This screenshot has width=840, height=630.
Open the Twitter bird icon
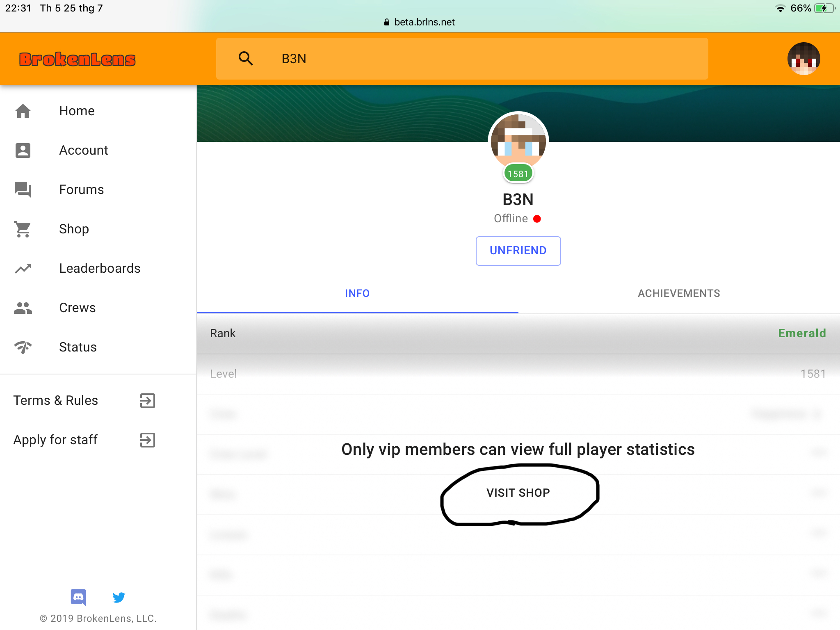coord(119,597)
